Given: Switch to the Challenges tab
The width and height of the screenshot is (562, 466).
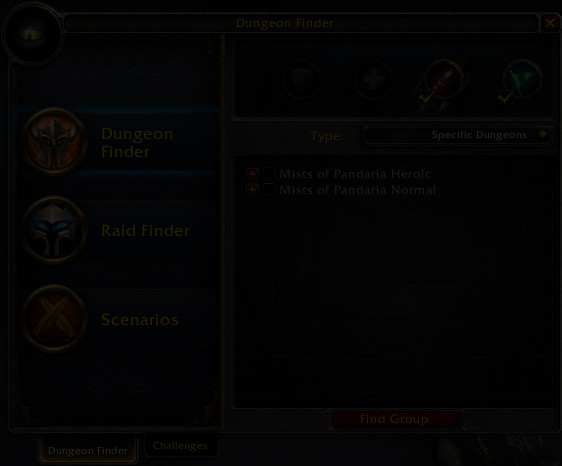Looking at the screenshot, I should (180, 446).
